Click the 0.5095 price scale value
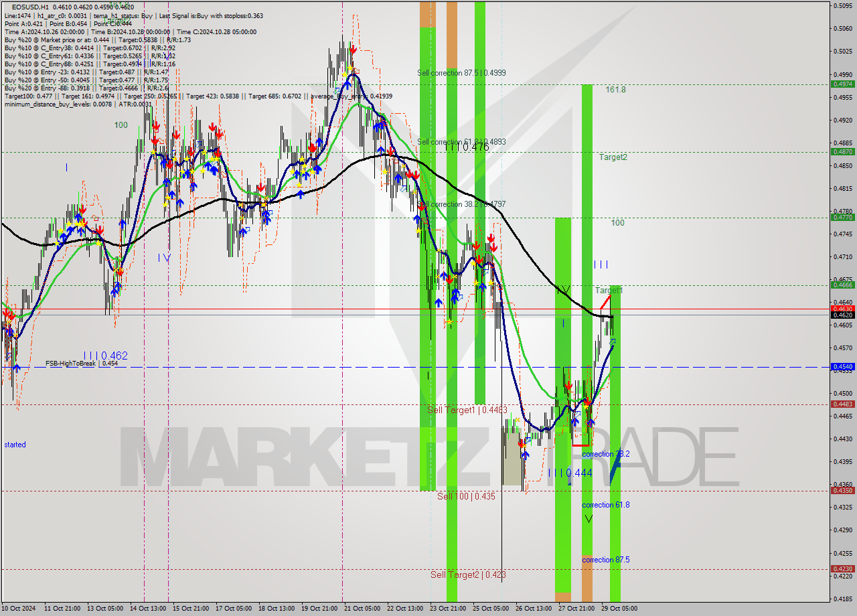 842,5
